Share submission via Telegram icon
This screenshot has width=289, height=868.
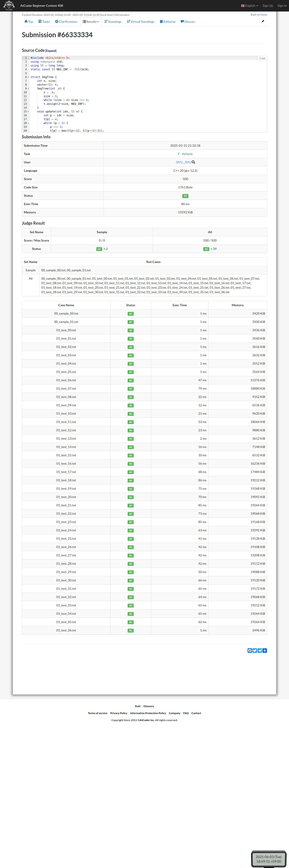click(260, 650)
